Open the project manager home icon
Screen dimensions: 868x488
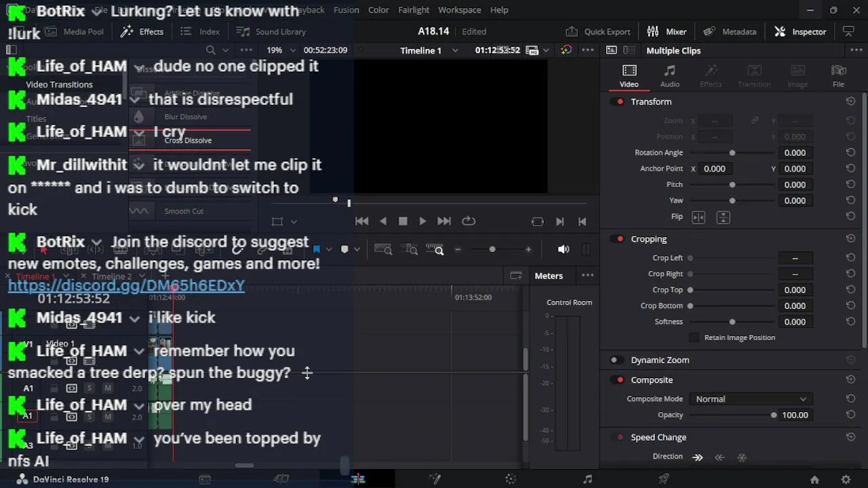(x=814, y=479)
